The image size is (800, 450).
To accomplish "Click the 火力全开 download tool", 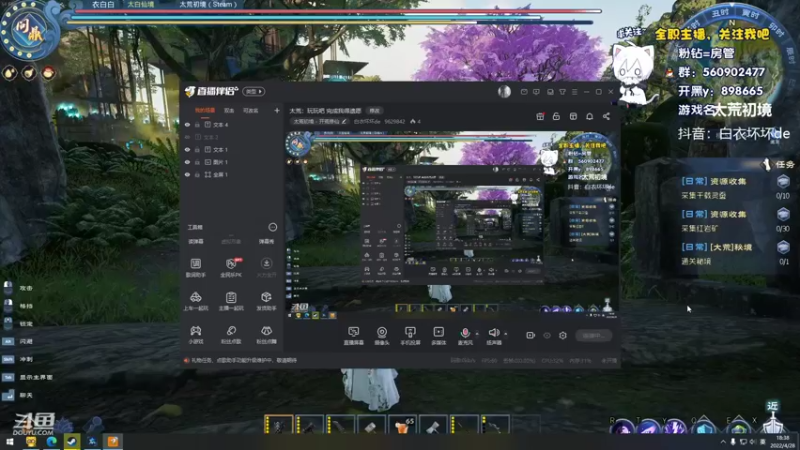I will tap(266, 267).
